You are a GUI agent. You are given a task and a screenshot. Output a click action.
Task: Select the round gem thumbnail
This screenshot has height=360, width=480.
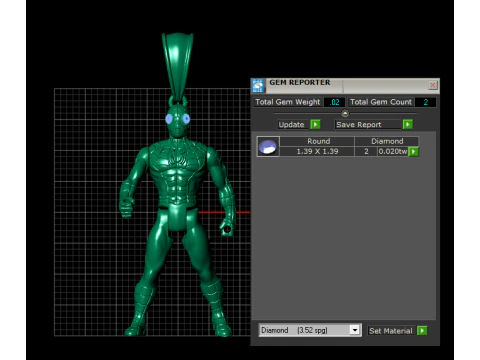coord(268,146)
